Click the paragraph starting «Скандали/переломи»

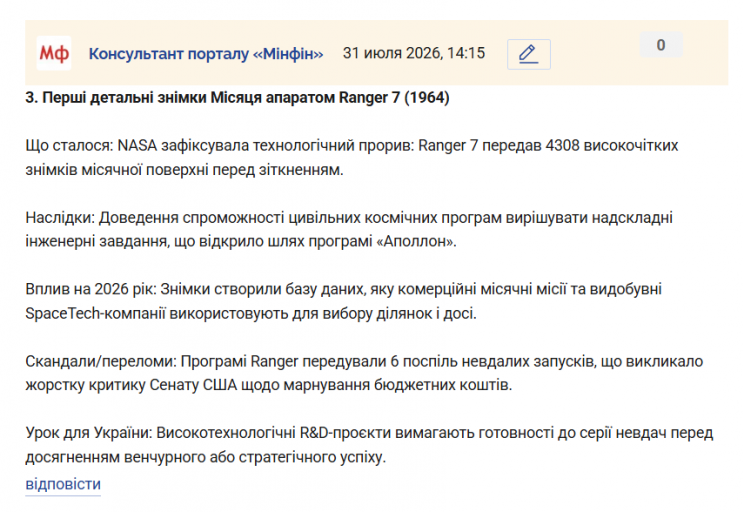(364, 373)
